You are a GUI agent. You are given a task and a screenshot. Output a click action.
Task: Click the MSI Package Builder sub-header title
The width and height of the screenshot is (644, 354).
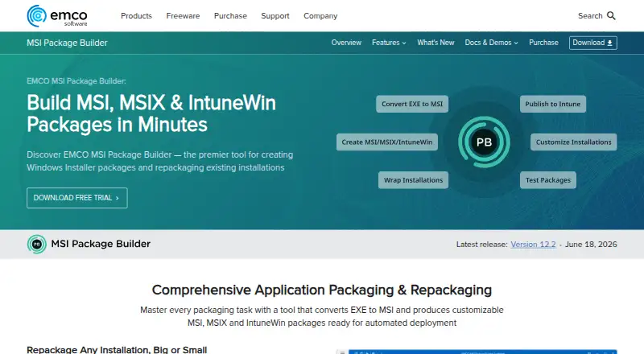pyautogui.click(x=67, y=43)
